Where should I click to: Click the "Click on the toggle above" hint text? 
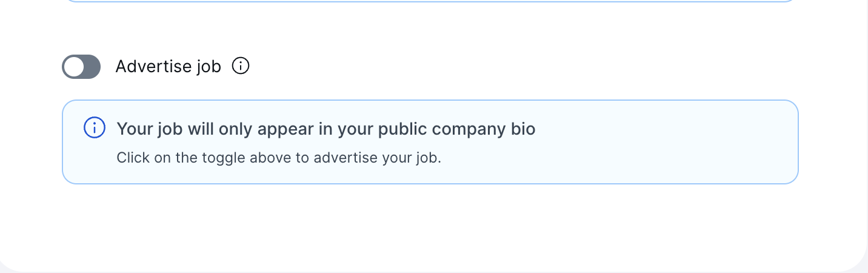coord(279,158)
